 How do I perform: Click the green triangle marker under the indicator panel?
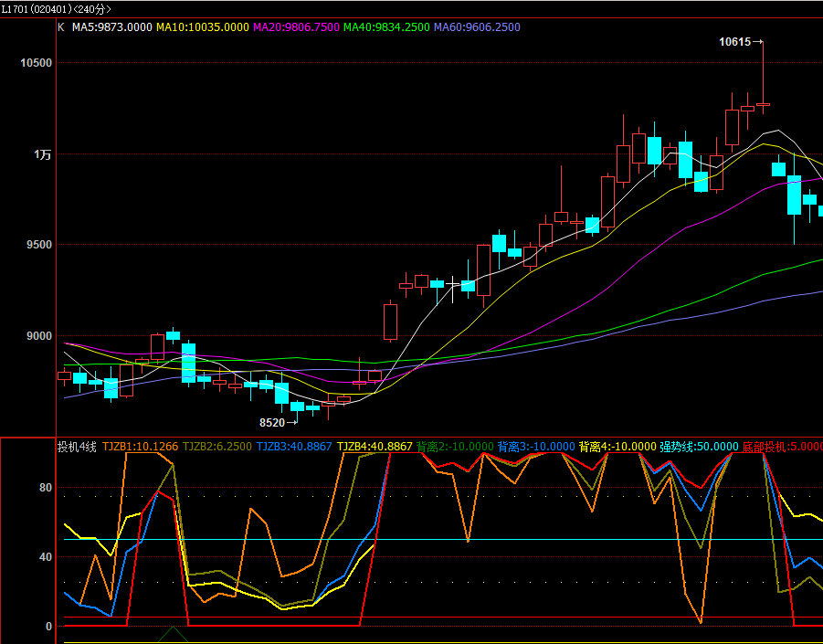(173, 634)
